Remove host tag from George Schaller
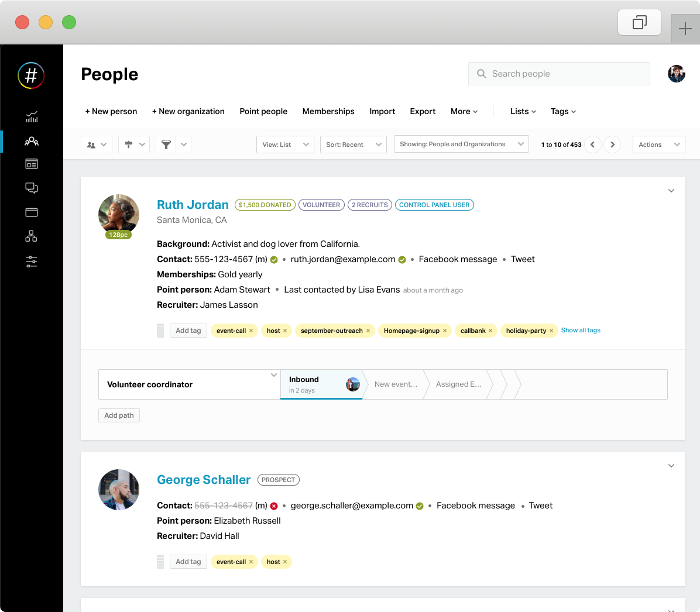 285,562
